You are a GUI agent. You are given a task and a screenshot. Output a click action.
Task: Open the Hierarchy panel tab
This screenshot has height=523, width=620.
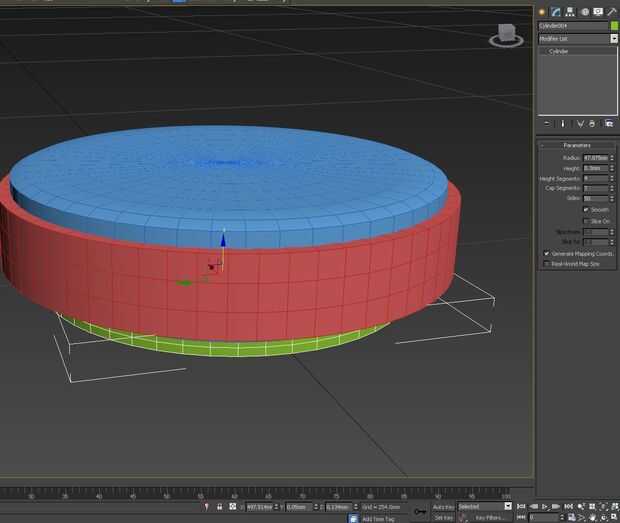pyautogui.click(x=569, y=10)
